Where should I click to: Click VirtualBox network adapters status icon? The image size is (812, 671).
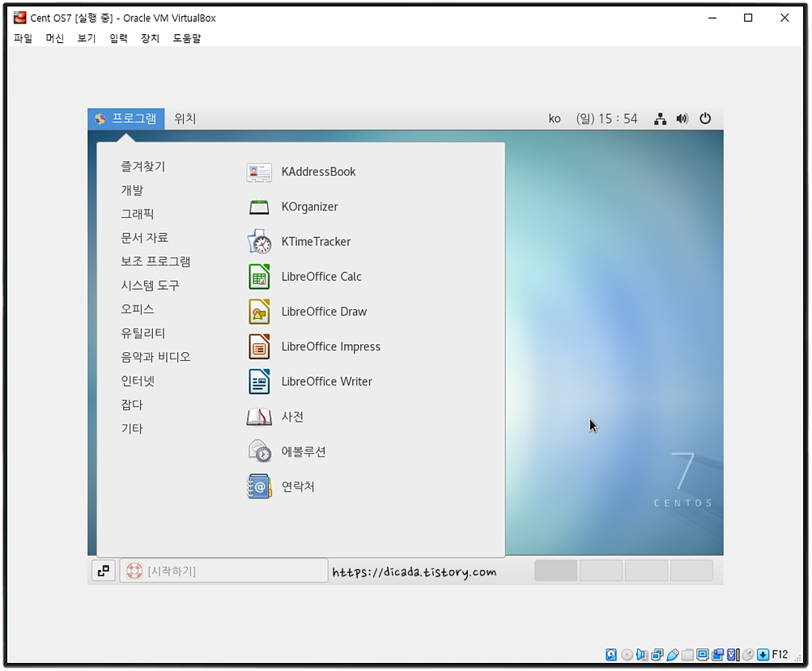click(657, 655)
